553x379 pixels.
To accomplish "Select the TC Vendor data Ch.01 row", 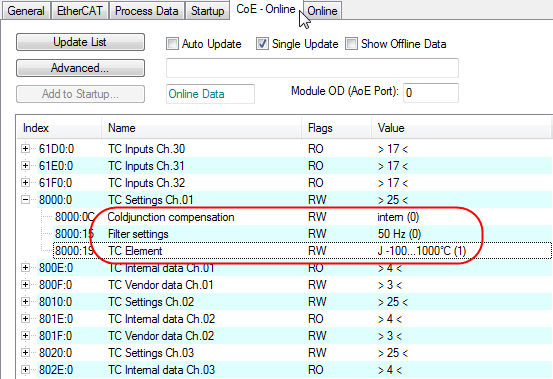I will pos(294,285).
